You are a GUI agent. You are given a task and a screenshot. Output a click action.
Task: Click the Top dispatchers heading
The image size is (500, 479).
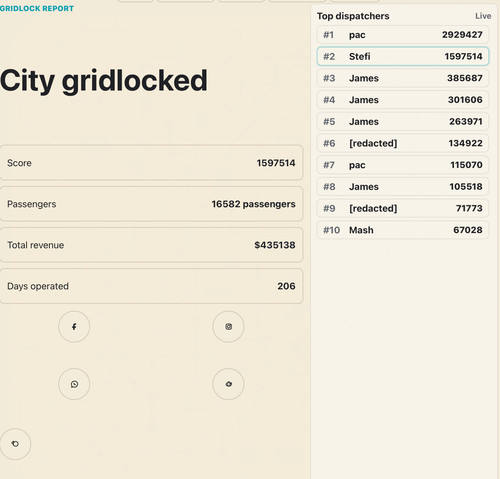(x=353, y=16)
